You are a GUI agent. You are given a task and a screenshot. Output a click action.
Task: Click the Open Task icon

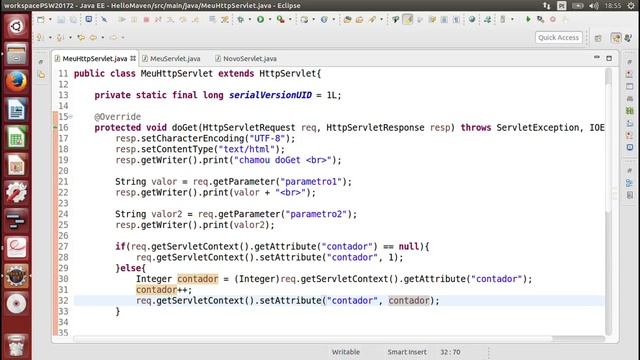[x=359, y=19]
